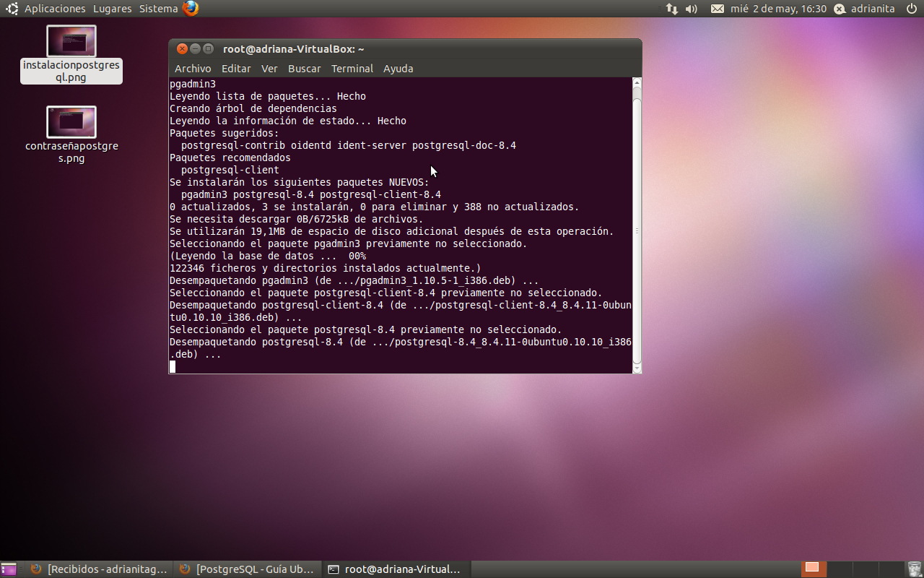The height and width of the screenshot is (578, 924).
Task: Click the terminal scrollbar up arrow
Action: (637, 82)
